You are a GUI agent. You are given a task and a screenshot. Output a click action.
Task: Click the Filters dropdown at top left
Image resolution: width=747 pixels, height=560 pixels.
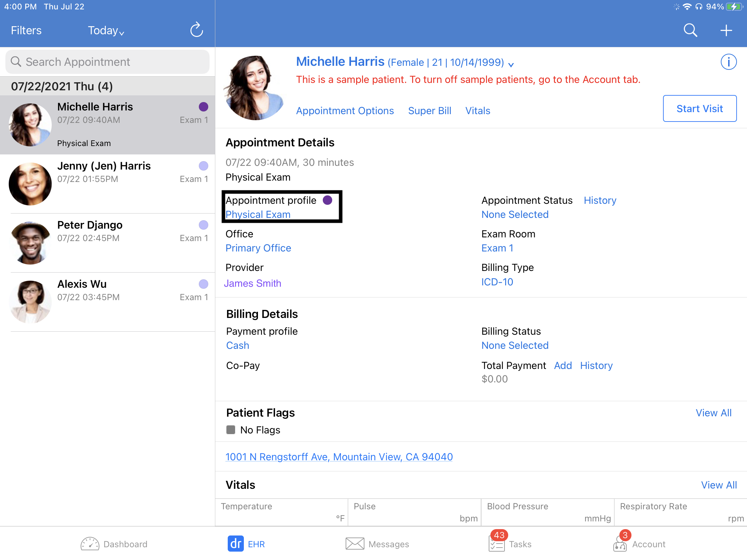25,31
